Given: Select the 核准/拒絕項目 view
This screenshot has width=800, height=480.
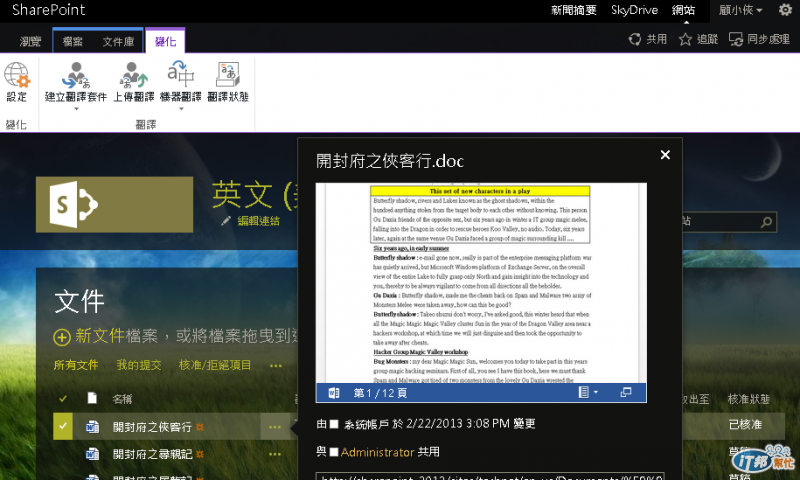Looking at the screenshot, I should (215, 365).
